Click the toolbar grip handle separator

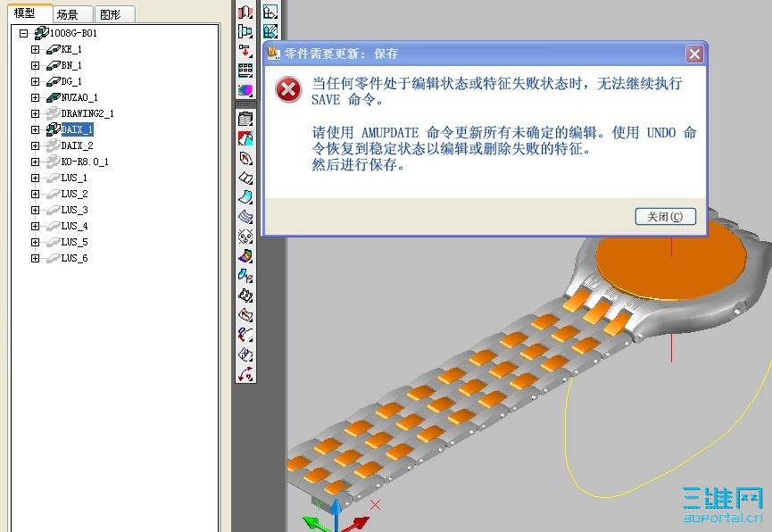[245, 104]
